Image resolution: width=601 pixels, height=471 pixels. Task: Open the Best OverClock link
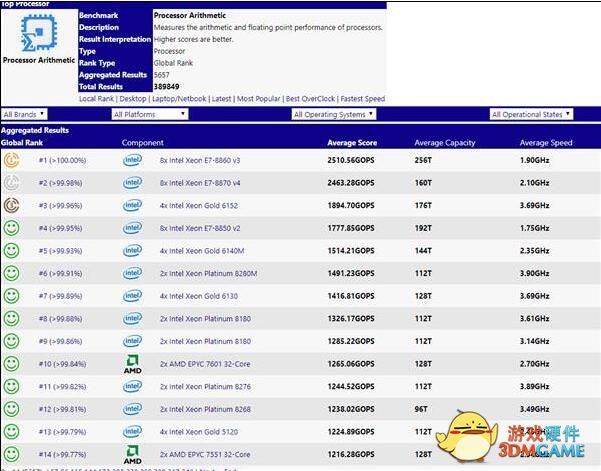[x=310, y=99]
